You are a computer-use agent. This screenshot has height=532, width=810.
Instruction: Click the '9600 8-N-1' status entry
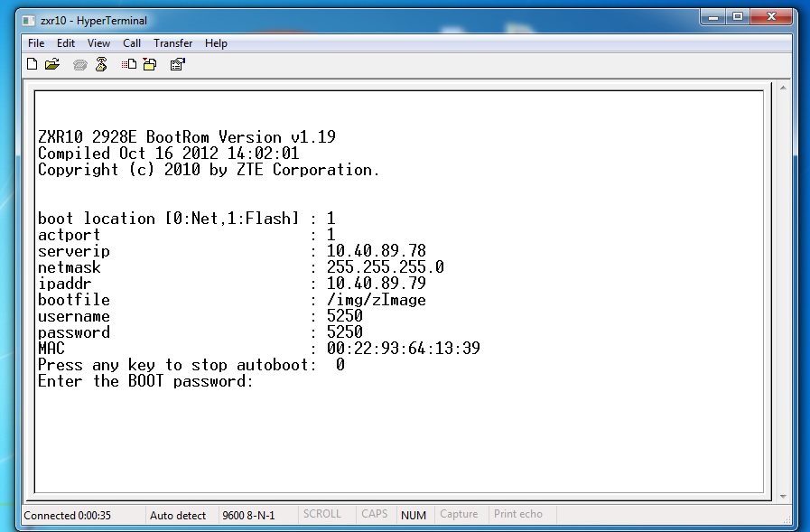click(248, 516)
